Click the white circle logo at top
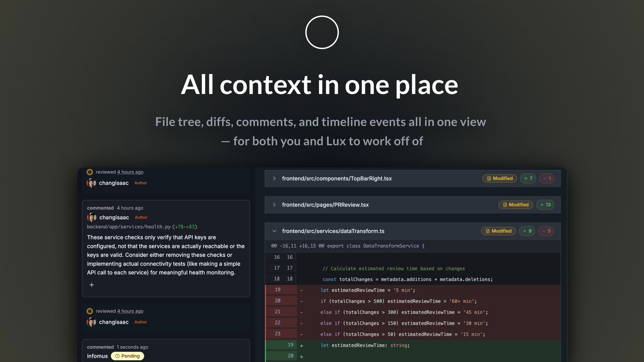644x362 pixels. pyautogui.click(x=322, y=32)
